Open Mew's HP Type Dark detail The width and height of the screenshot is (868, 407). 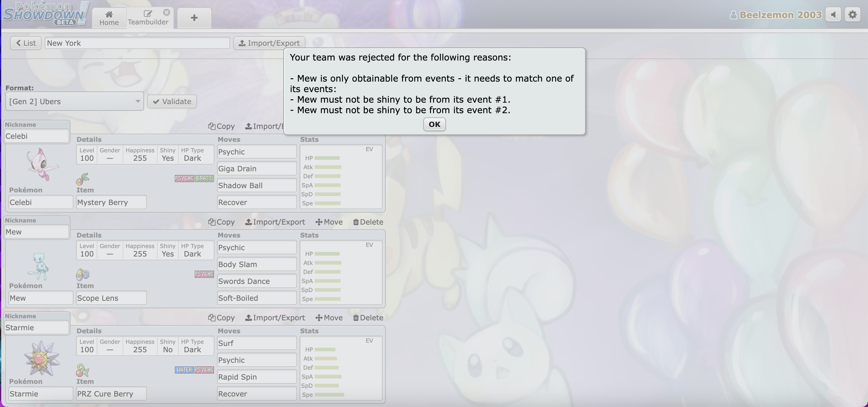pyautogui.click(x=192, y=250)
